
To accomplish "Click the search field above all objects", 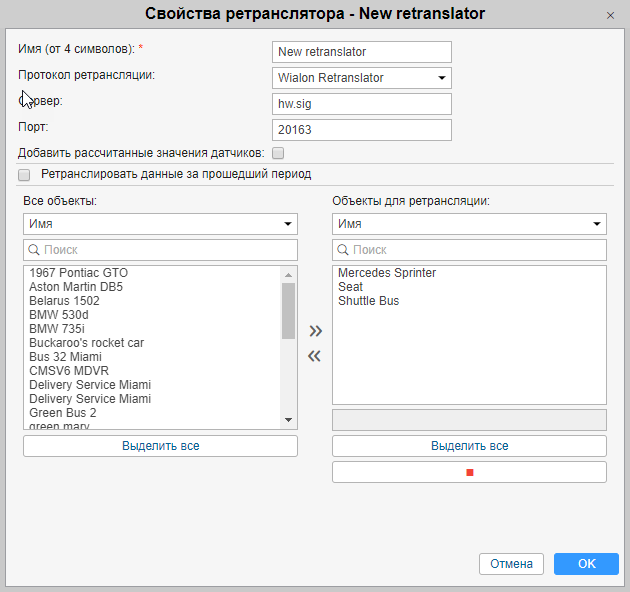I will pyautogui.click(x=160, y=250).
